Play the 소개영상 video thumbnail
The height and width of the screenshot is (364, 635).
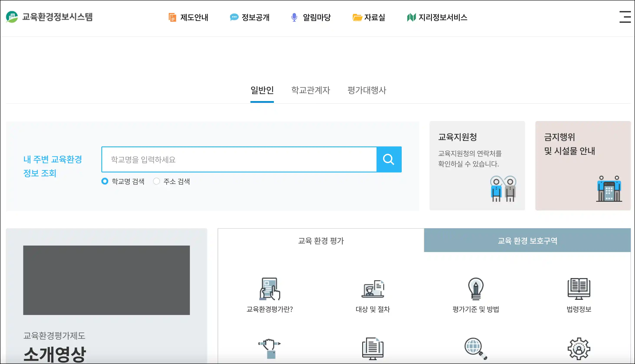107,280
